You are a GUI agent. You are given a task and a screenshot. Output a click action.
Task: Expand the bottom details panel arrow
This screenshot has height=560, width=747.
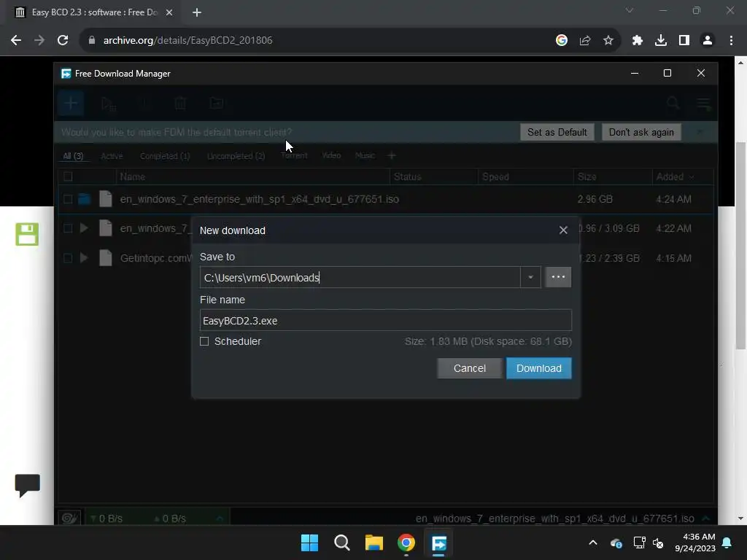pyautogui.click(x=706, y=518)
